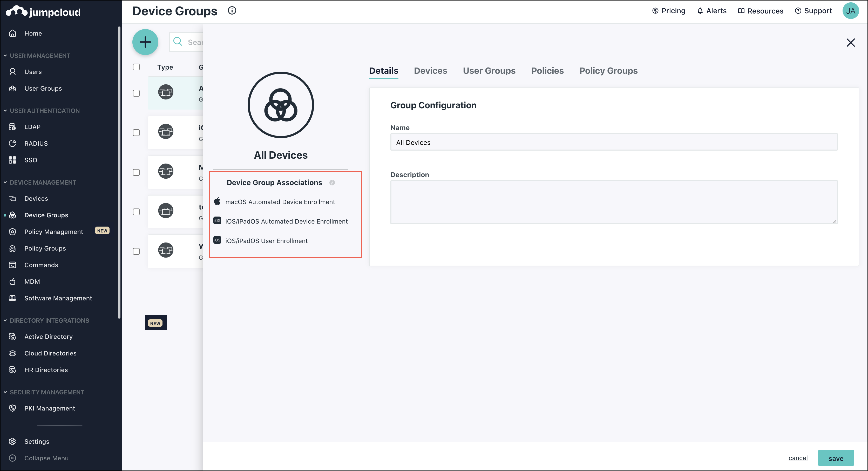Image resolution: width=868 pixels, height=471 pixels.
Task: Click the info icon beside Device Groups title
Action: click(x=232, y=10)
